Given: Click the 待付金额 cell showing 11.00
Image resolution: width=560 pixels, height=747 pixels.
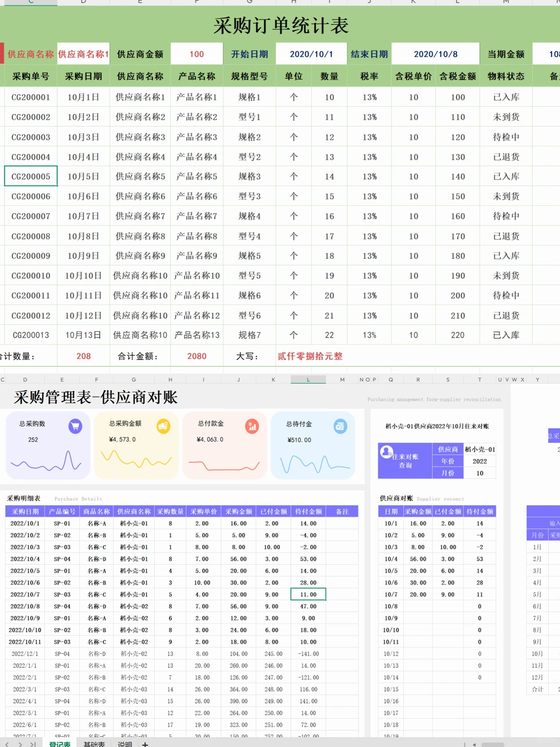Looking at the screenshot, I should click(x=308, y=594).
